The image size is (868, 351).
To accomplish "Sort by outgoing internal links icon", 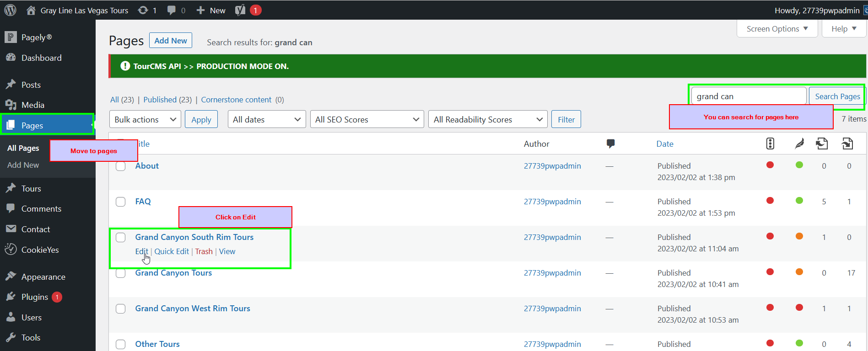I will pyautogui.click(x=822, y=144).
